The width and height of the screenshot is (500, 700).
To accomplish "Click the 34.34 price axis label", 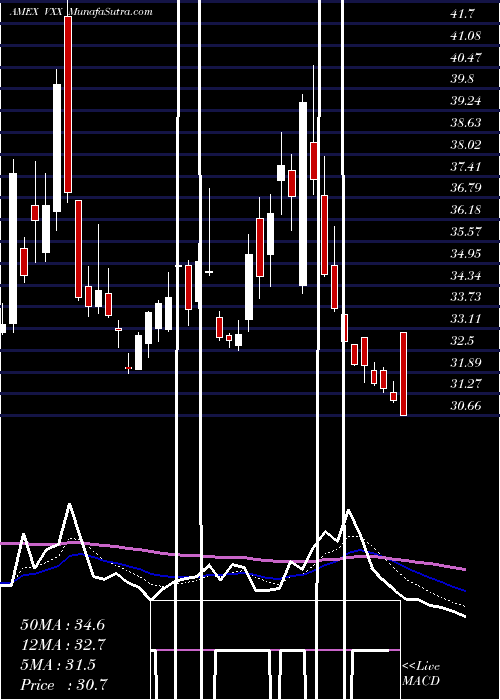I will point(466,275).
